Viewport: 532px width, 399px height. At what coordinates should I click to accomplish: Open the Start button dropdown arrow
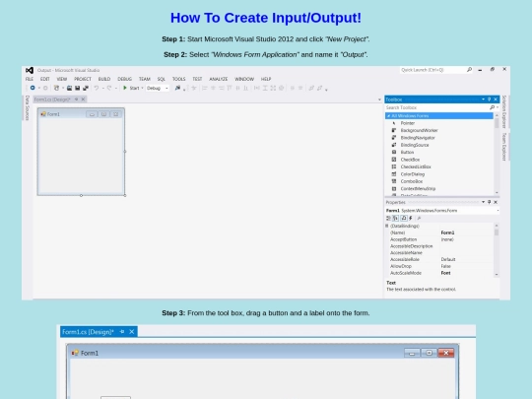pyautogui.click(x=142, y=88)
